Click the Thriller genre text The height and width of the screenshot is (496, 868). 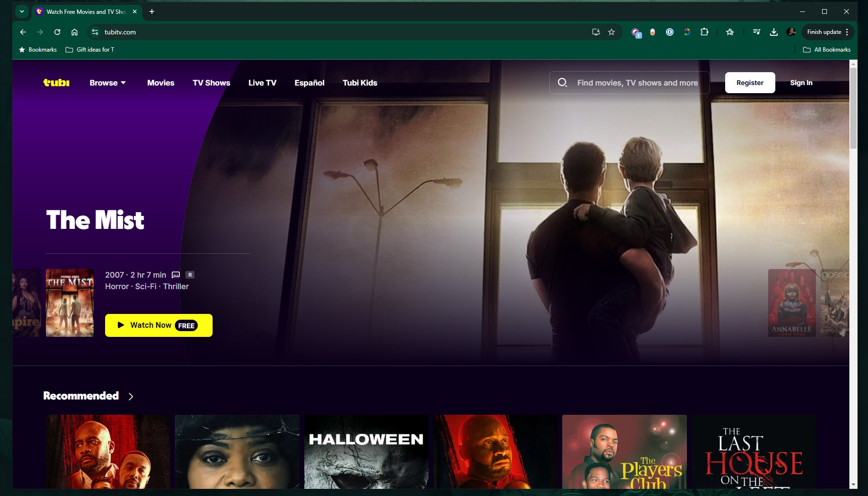(x=176, y=287)
